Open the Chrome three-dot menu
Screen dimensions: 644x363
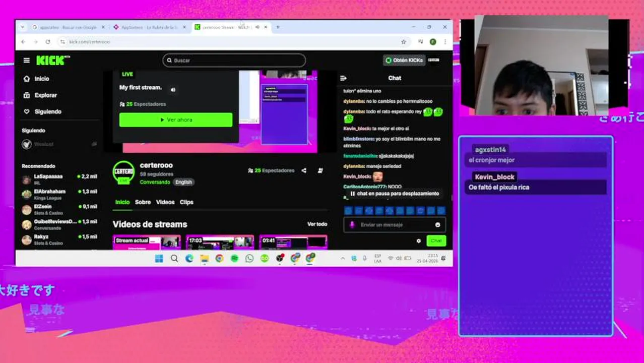(x=445, y=42)
